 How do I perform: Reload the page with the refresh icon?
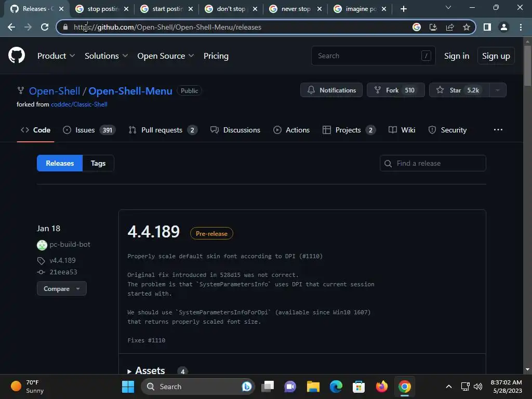45,27
